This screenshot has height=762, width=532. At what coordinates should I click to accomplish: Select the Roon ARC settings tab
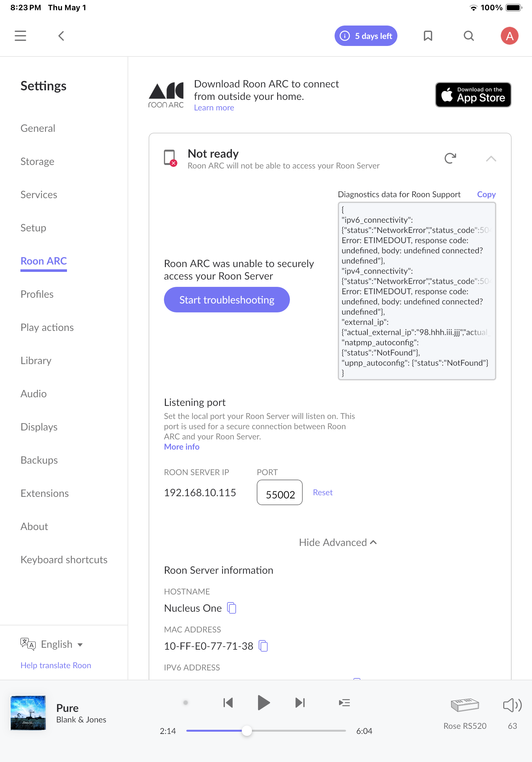pyautogui.click(x=44, y=261)
